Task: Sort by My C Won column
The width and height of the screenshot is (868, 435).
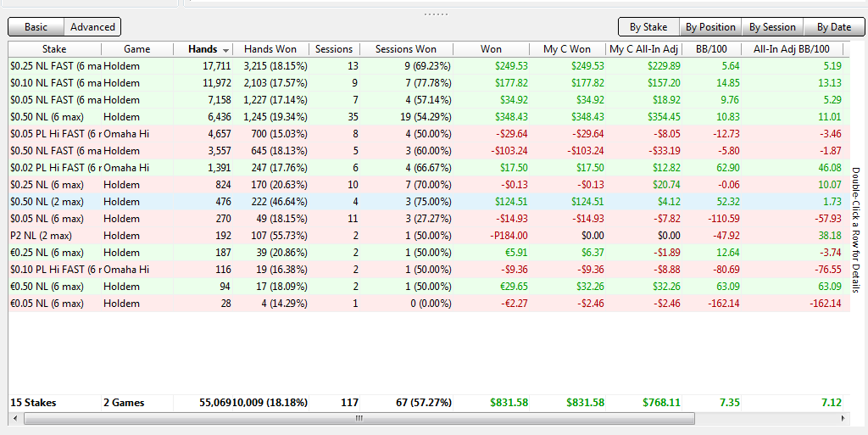Action: pos(567,48)
